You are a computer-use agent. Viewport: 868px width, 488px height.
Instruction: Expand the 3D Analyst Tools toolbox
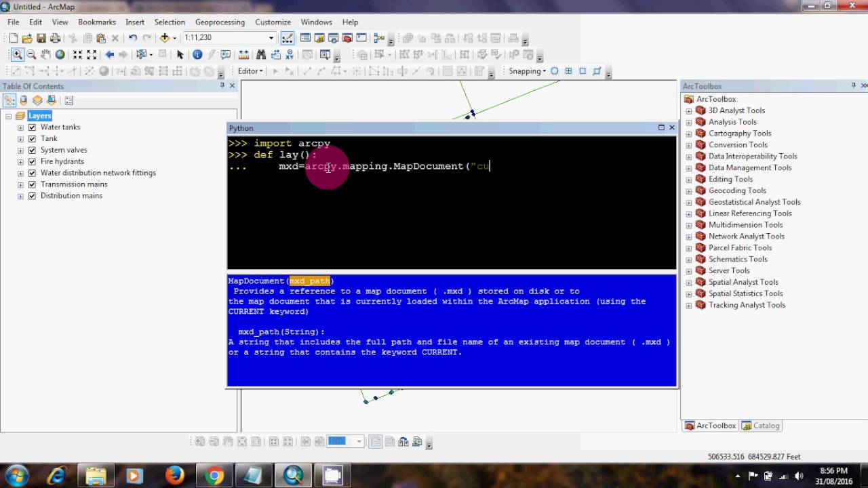coord(689,111)
